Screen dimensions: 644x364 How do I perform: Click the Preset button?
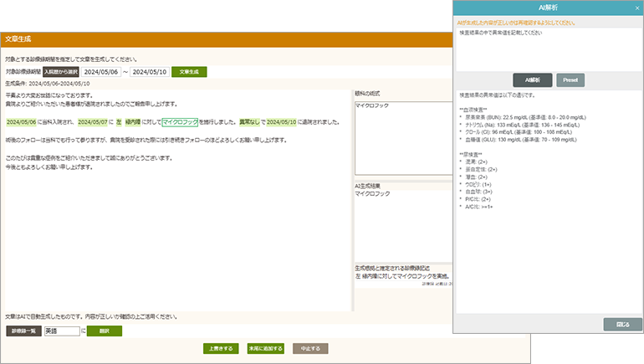[570, 80]
